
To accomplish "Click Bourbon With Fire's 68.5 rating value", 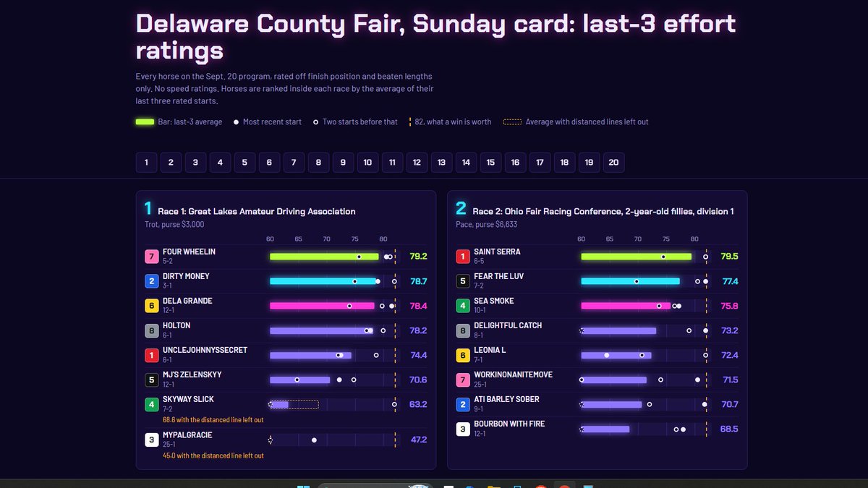I will pyautogui.click(x=730, y=429).
